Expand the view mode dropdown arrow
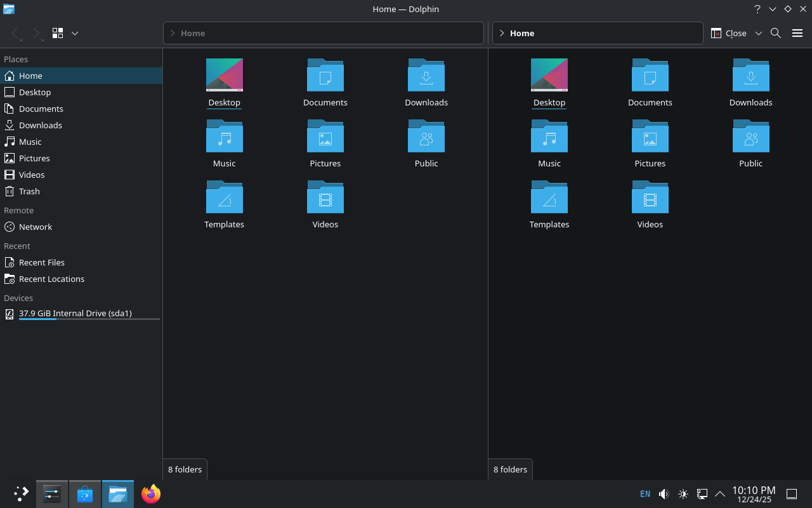This screenshot has width=812, height=508. (x=75, y=33)
